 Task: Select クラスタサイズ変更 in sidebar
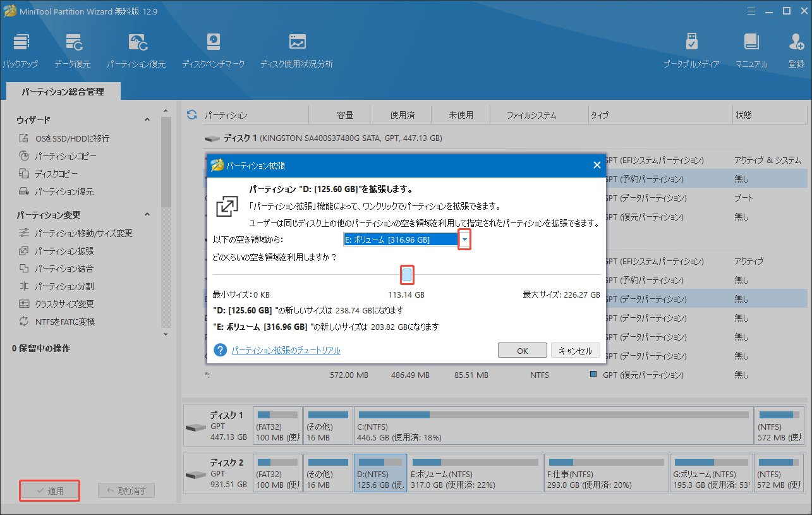[56, 304]
